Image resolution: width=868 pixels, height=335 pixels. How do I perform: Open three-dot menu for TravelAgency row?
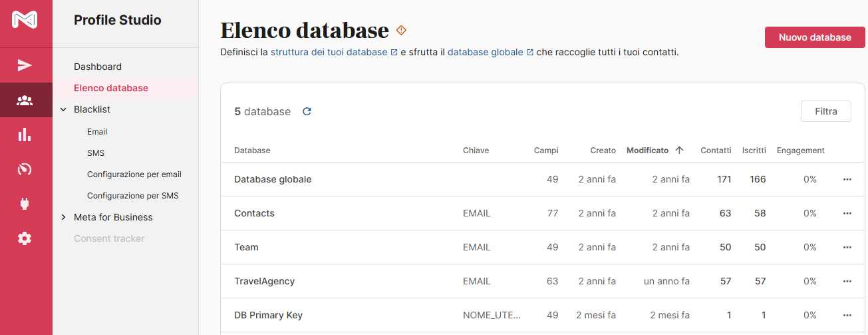coord(847,282)
